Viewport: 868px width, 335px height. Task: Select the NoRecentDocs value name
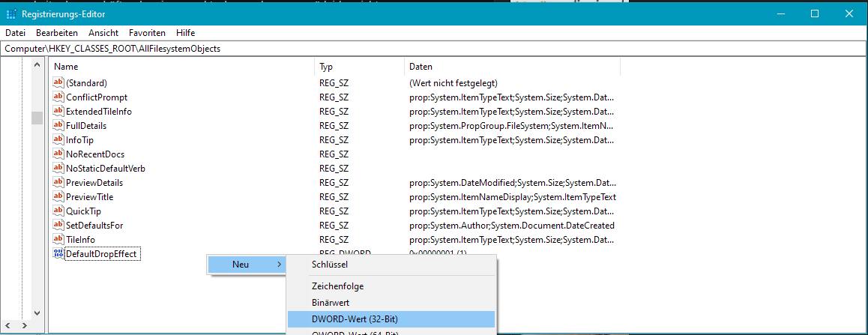95,154
